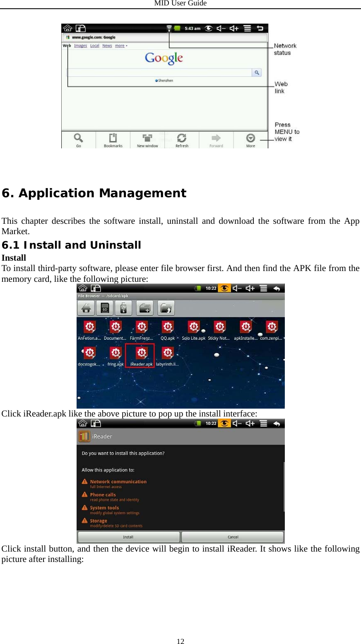
Task: Tap Home icon in File Browser status bar
Action: point(83,288)
